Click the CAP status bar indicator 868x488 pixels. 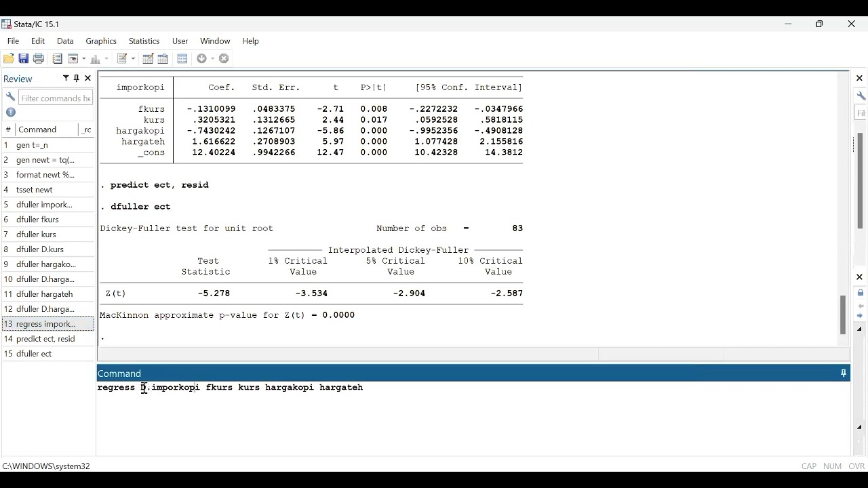809,466
